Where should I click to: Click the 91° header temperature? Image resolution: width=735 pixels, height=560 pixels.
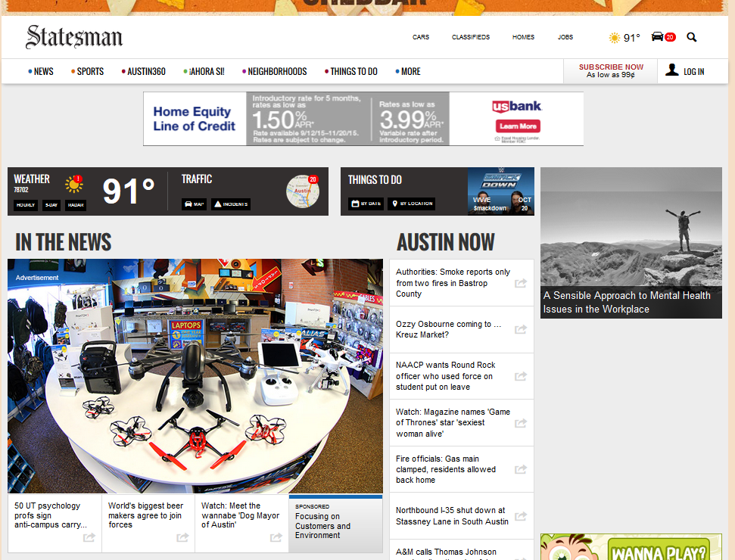point(631,38)
